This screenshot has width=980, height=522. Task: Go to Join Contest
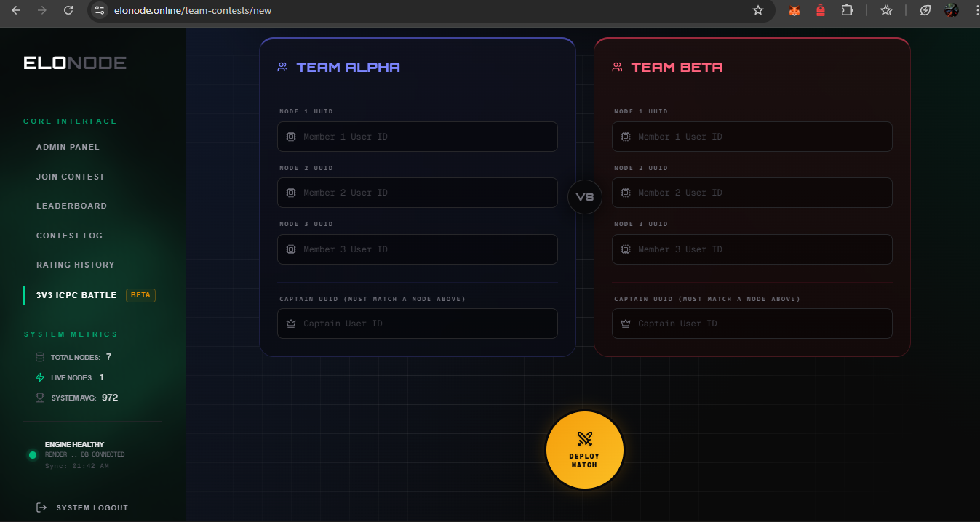pyautogui.click(x=71, y=177)
